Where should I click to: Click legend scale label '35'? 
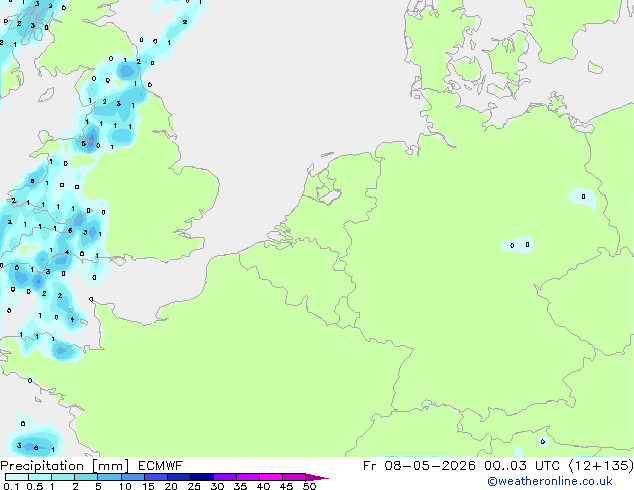click(x=240, y=486)
